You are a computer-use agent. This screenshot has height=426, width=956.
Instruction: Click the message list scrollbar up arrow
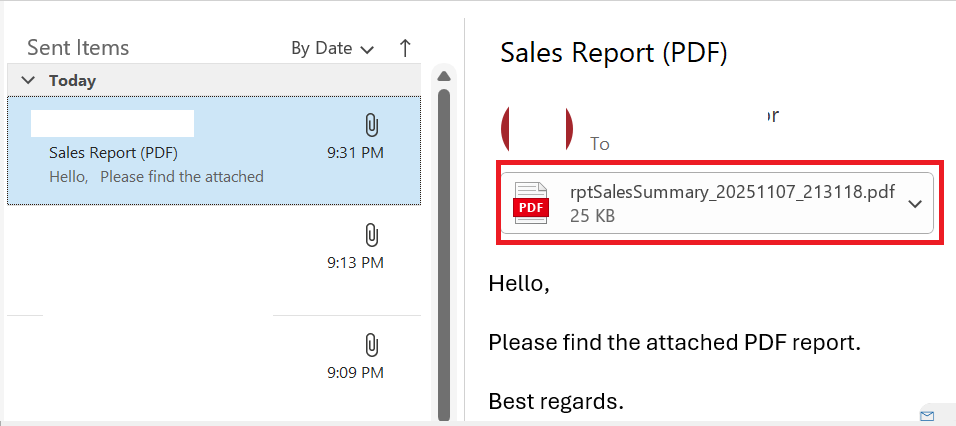pyautogui.click(x=444, y=76)
